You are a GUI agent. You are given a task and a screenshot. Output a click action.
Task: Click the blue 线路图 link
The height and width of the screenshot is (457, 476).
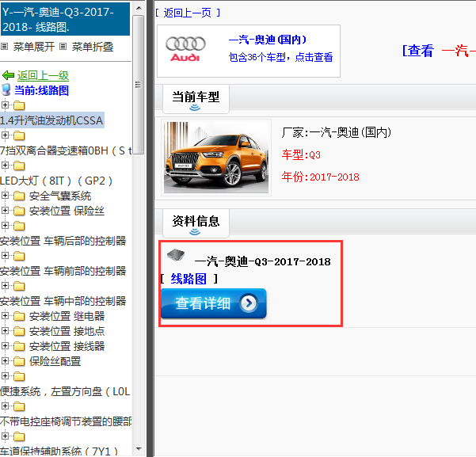point(188,279)
